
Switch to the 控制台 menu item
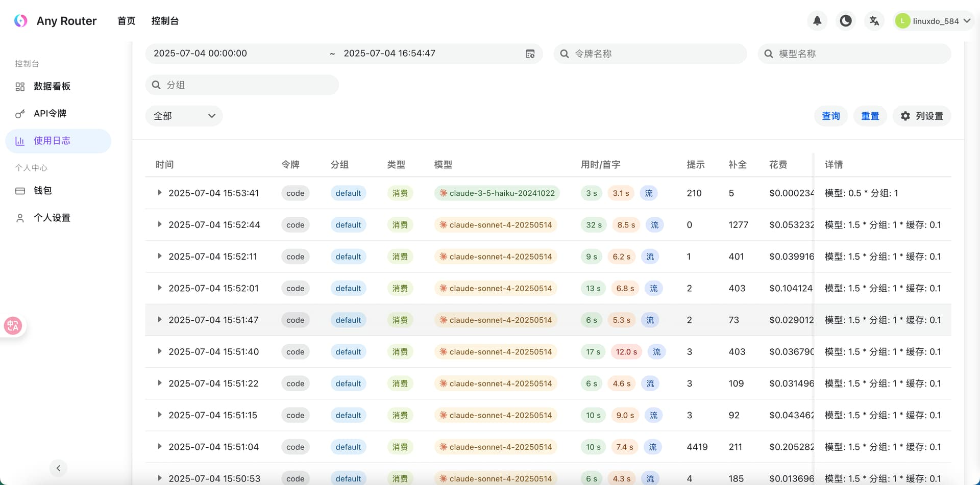click(x=165, y=20)
